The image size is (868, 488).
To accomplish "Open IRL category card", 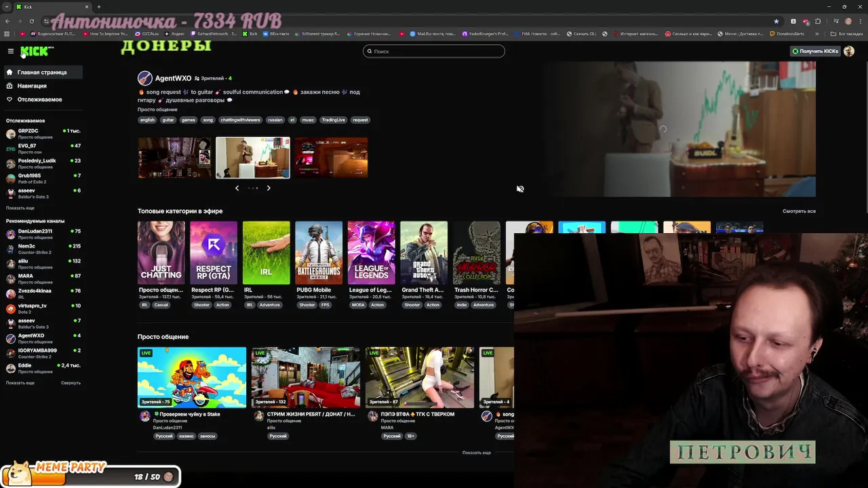I will (266, 253).
